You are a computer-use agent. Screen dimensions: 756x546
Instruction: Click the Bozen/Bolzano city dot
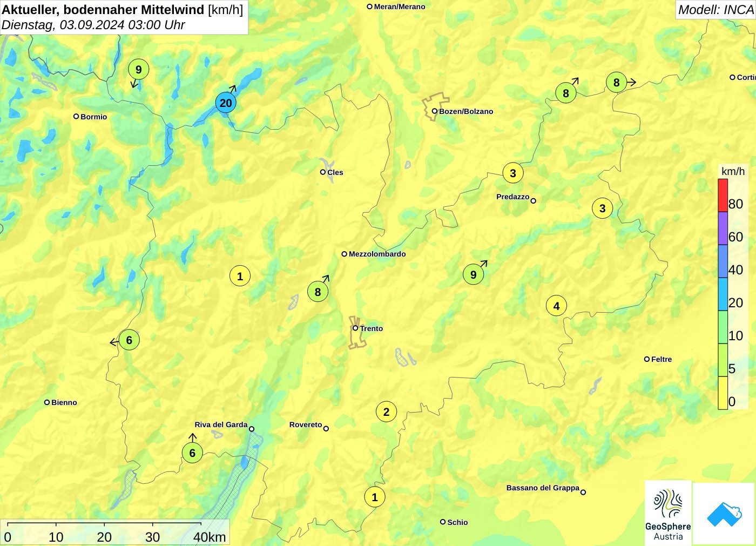click(x=434, y=111)
